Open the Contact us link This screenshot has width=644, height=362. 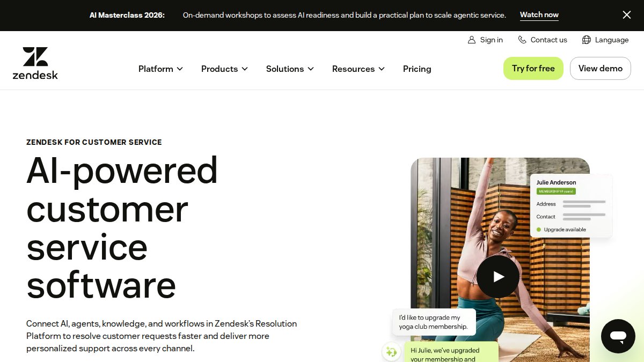tap(543, 40)
